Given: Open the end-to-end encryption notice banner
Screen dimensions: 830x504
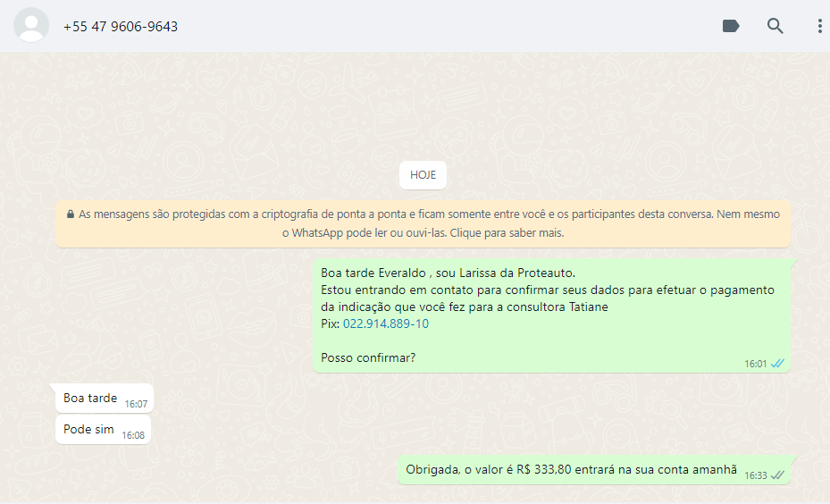Looking at the screenshot, I should (423, 223).
